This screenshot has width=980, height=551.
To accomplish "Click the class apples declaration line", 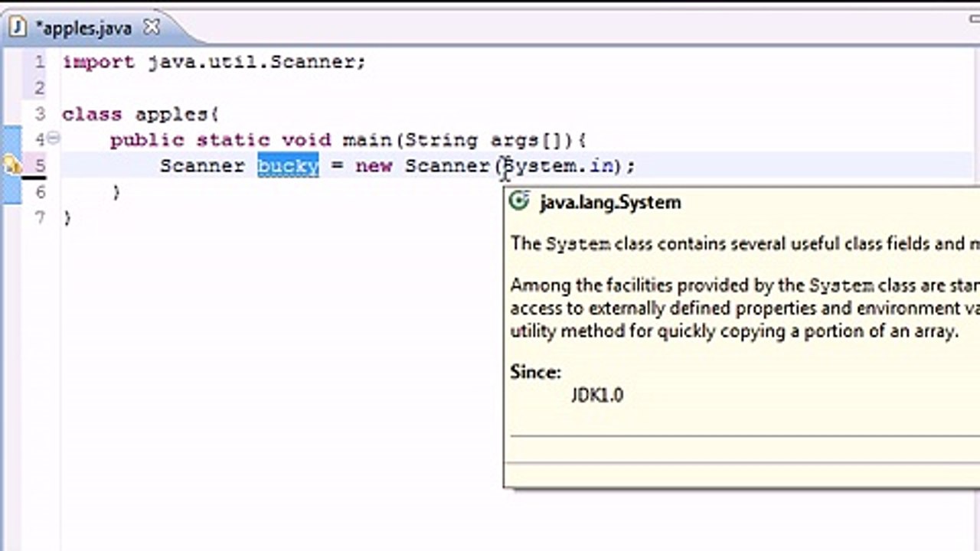I will 140,115.
